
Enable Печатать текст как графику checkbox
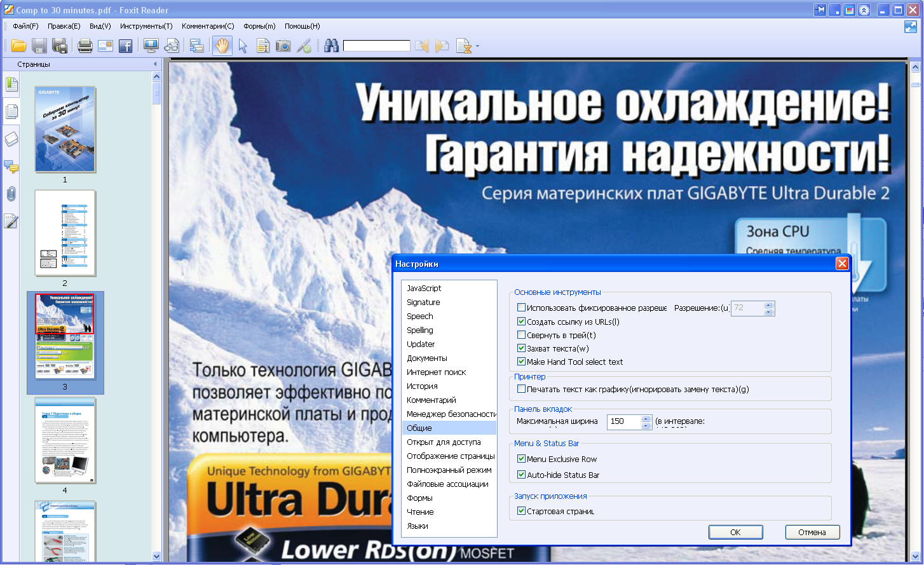tap(521, 389)
